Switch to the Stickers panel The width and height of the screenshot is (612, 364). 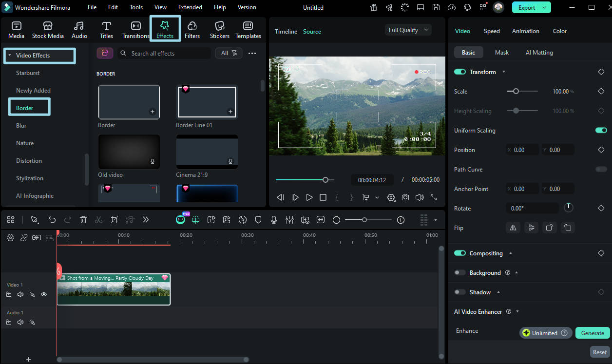click(x=219, y=28)
